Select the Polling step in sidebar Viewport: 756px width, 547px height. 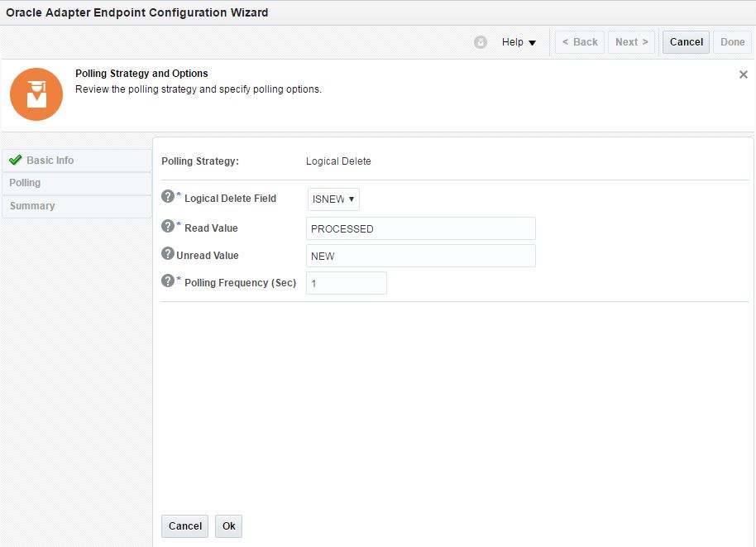click(25, 183)
